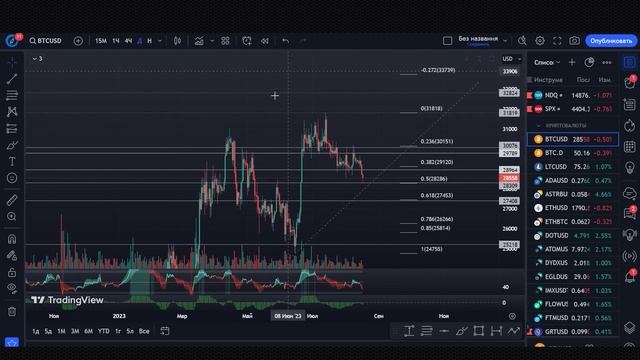This screenshot has height=360, width=640.
Task: Expand the timeframe interval dropdown
Action: click(160, 41)
